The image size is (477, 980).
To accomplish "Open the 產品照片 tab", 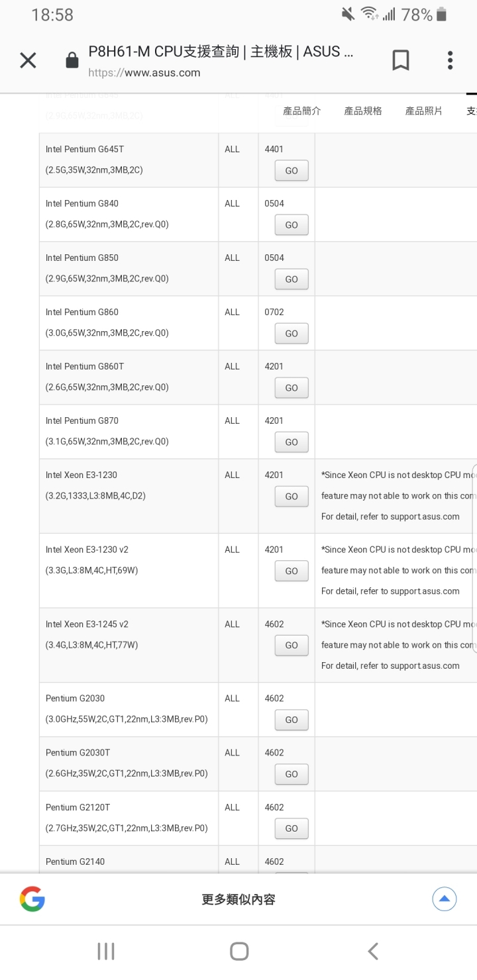I will click(424, 111).
